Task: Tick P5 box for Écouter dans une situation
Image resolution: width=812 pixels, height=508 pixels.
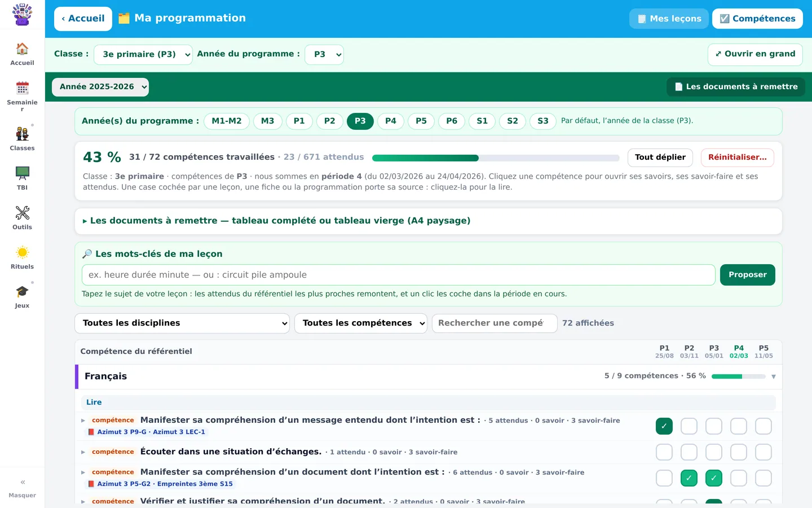Action: click(x=764, y=452)
